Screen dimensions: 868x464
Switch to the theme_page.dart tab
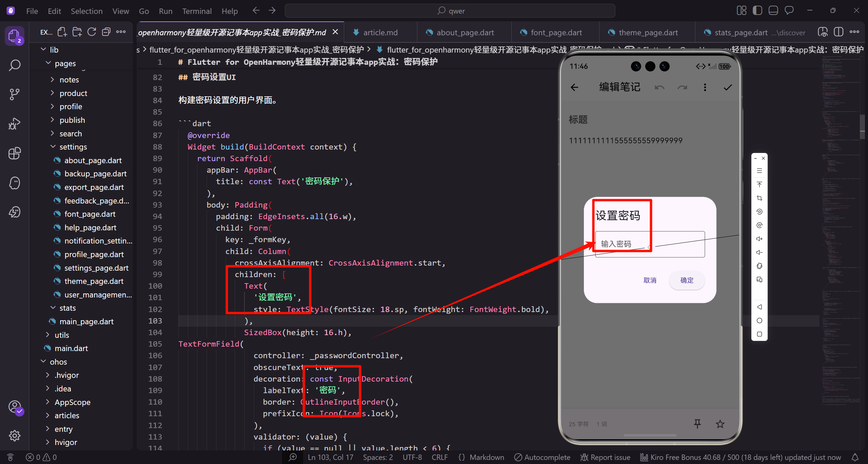pos(648,33)
